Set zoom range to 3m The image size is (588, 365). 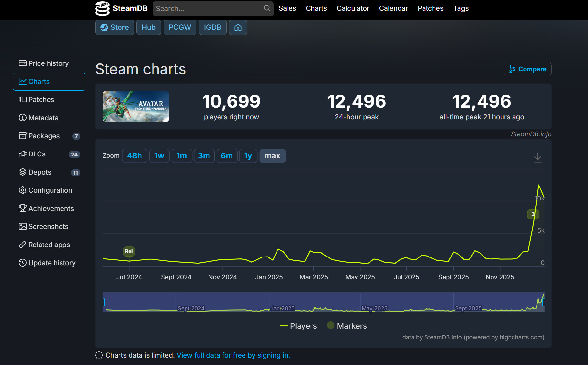click(x=204, y=156)
